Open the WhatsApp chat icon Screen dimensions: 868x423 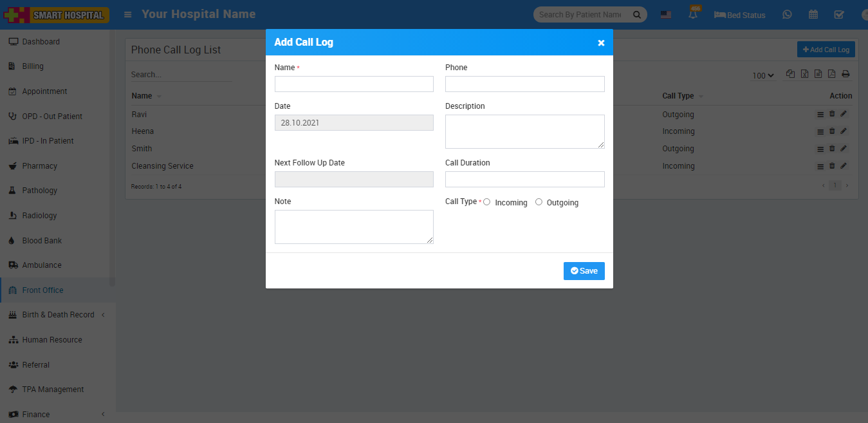click(x=787, y=15)
